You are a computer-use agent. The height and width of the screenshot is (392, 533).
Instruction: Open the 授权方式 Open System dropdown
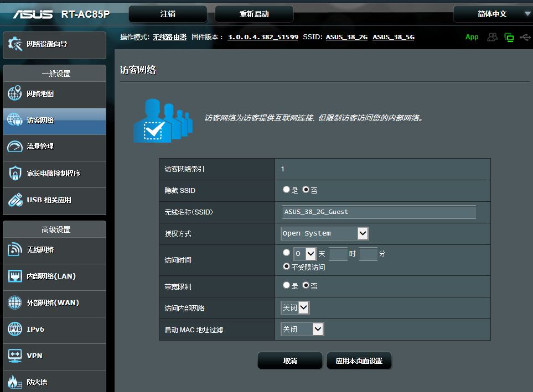[325, 233]
